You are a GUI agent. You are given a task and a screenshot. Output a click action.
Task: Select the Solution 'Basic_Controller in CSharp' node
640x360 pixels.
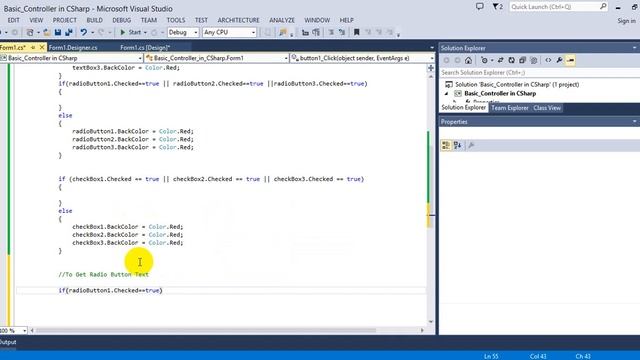tap(517, 84)
